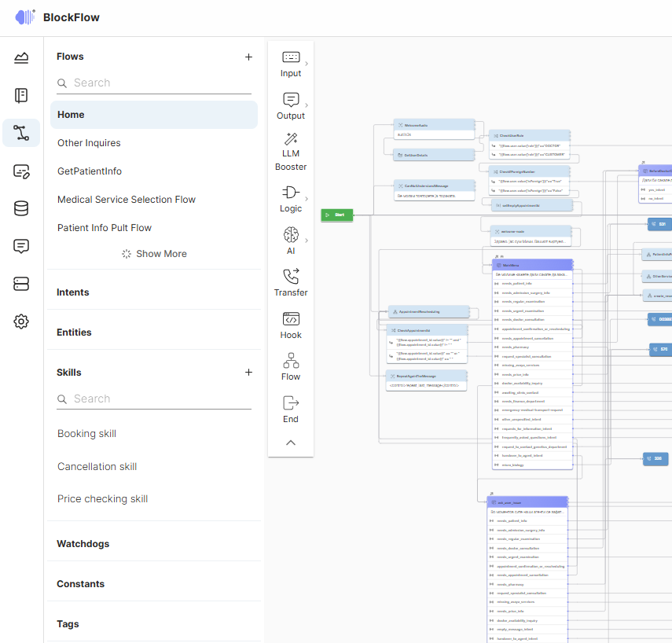Expand AI block submenu arrow
Screen dimensions: 672x643
click(x=307, y=240)
